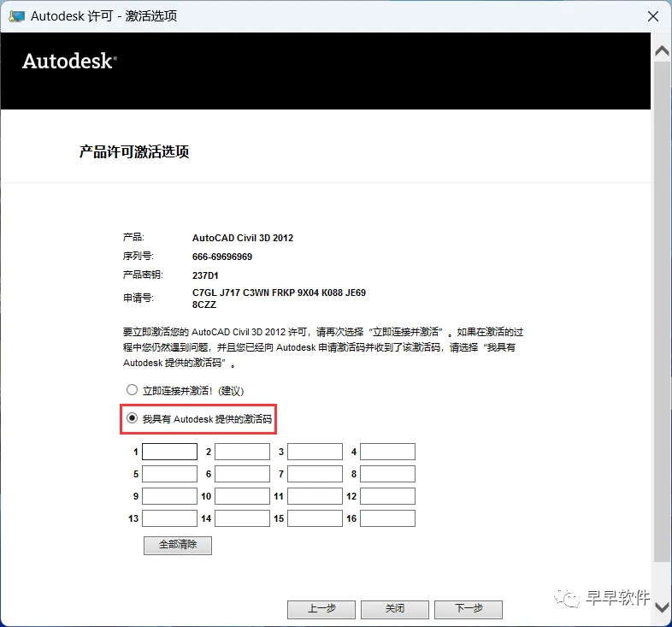Click activation code field 2
672x627 pixels.
pyautogui.click(x=242, y=452)
